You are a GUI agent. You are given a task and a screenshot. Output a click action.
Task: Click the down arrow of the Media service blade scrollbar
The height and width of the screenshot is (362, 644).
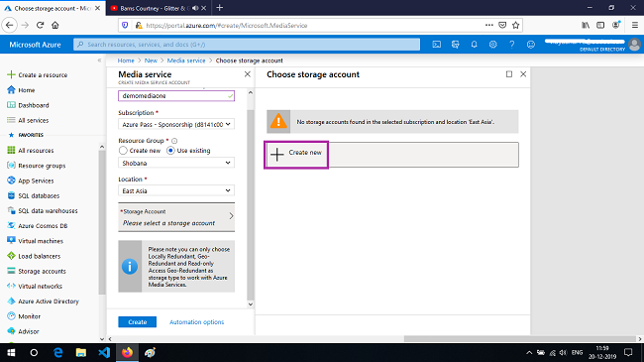(251, 304)
